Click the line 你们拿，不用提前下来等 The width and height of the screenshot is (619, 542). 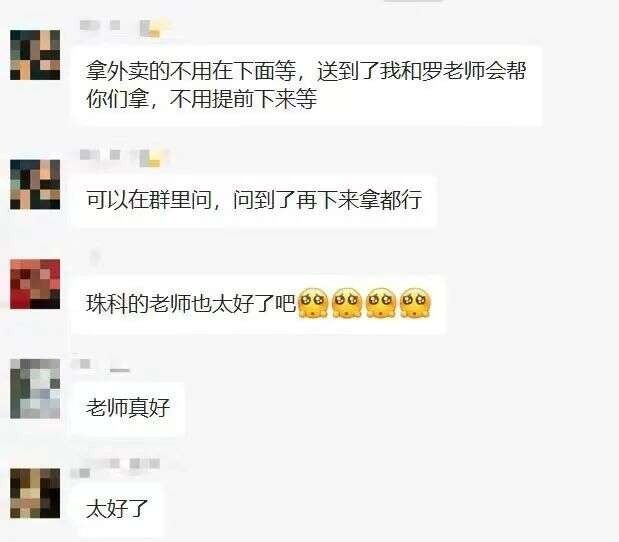point(201,99)
